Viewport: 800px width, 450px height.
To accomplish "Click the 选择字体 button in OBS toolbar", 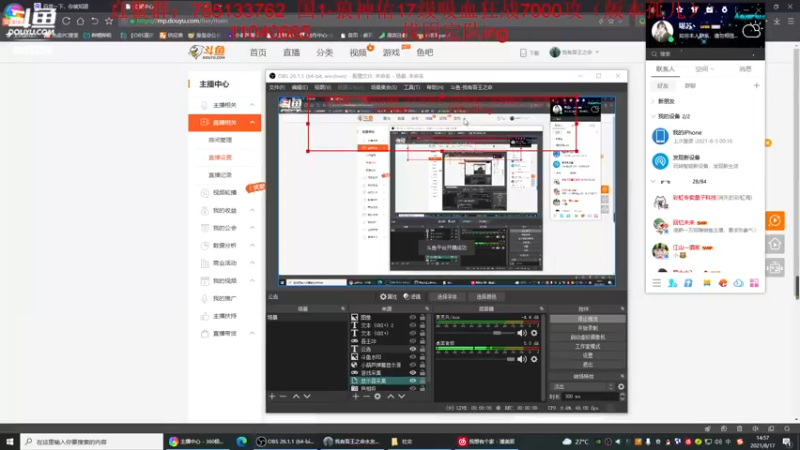I will (x=447, y=296).
